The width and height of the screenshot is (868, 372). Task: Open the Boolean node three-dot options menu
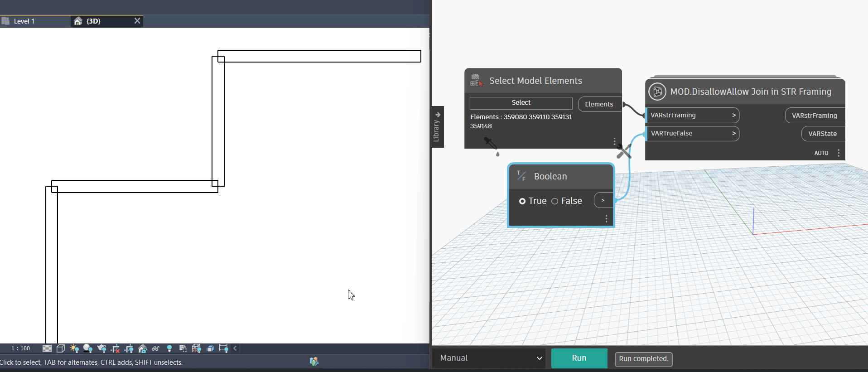click(606, 219)
